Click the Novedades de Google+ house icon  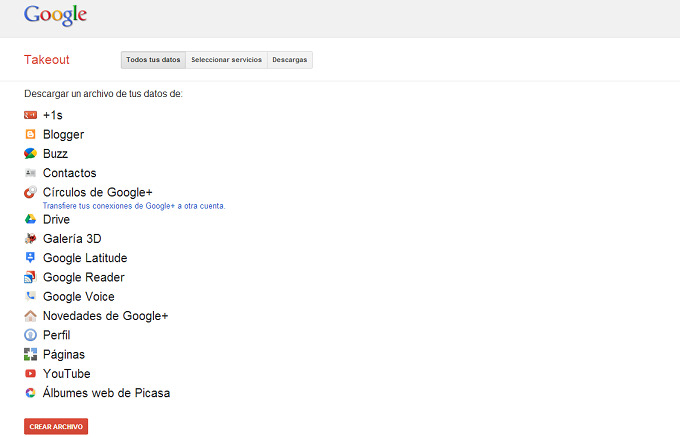coord(30,316)
